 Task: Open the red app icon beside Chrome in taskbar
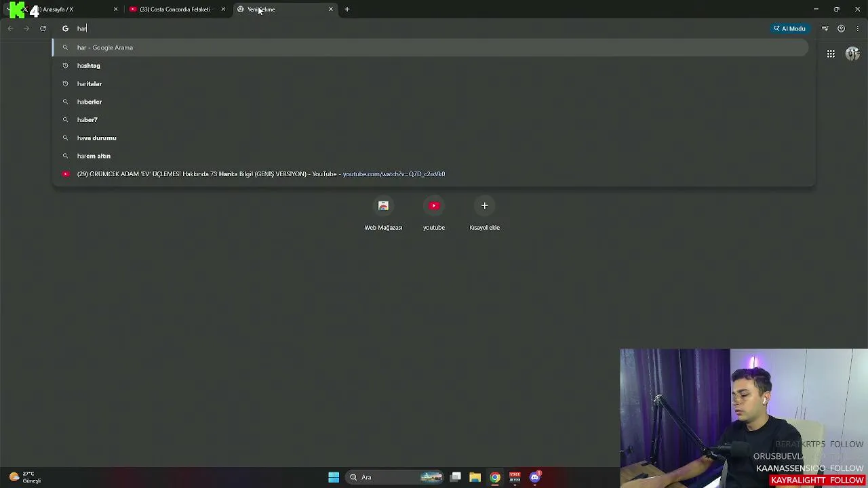click(x=515, y=477)
